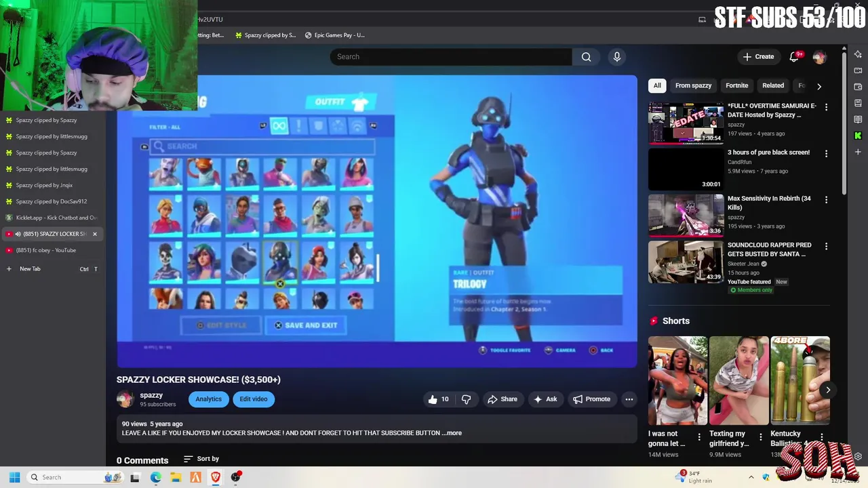Screen dimensions: 868x488
Task: Switch to 'Spazzy clipped by Jnqix' tab
Action: [x=53, y=185]
